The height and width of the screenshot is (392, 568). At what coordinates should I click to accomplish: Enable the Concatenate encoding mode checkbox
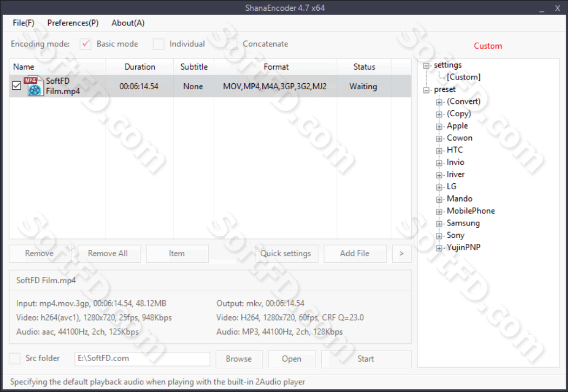pos(232,44)
